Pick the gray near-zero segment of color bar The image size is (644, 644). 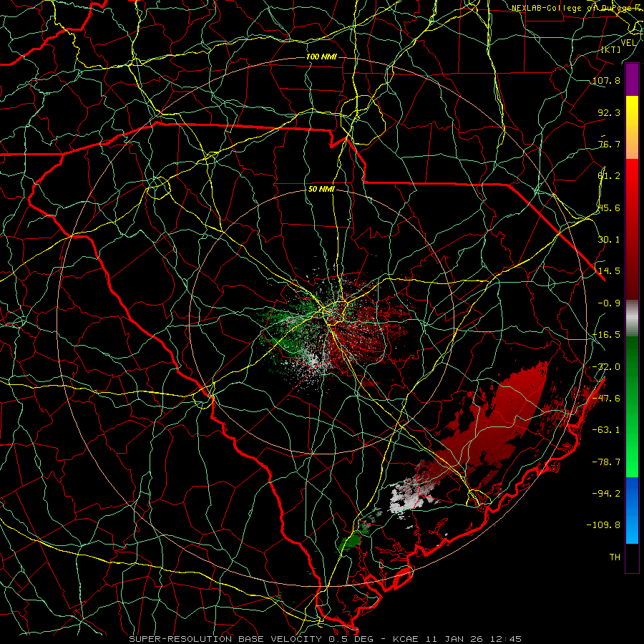(x=632, y=318)
